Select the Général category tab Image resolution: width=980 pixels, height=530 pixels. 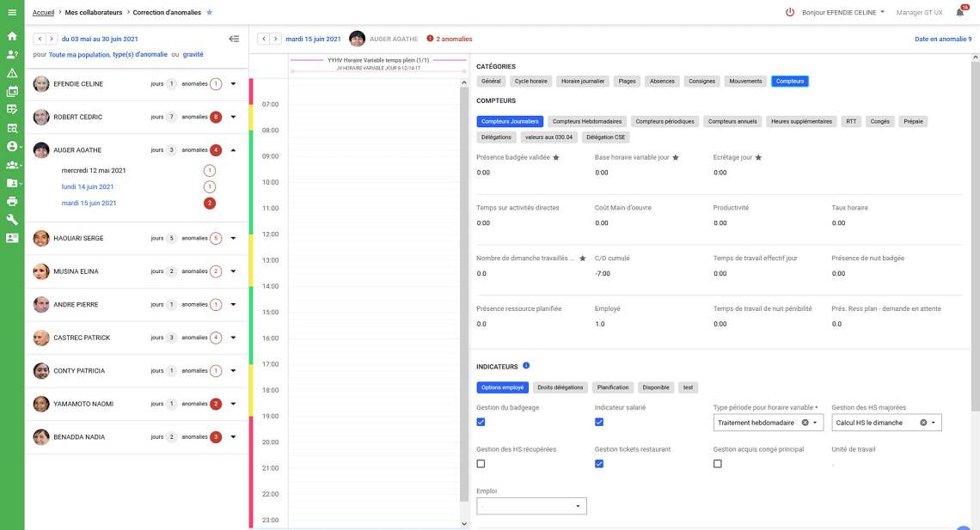[491, 81]
